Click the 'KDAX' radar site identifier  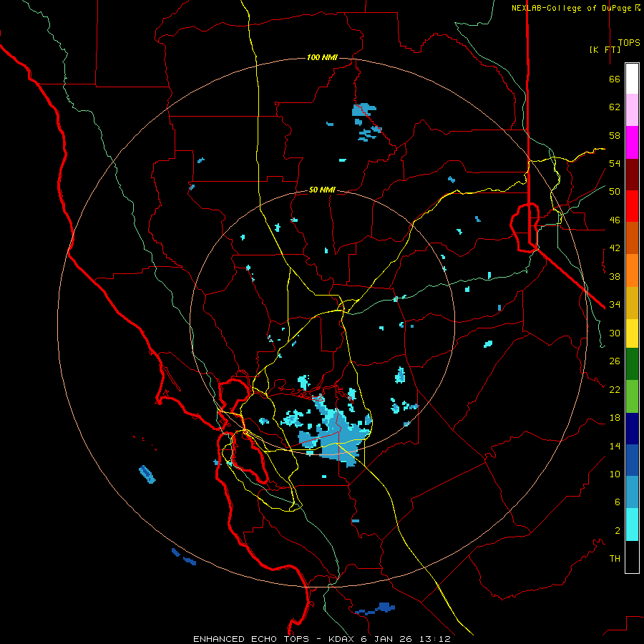(x=342, y=639)
